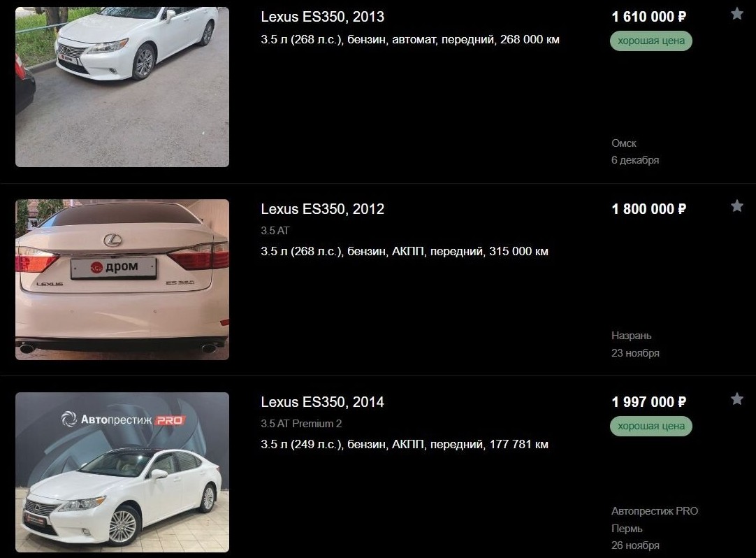Add the Lexus ES350 2013 listing to favorites
Screen dimensions: 756x558
(736, 13)
